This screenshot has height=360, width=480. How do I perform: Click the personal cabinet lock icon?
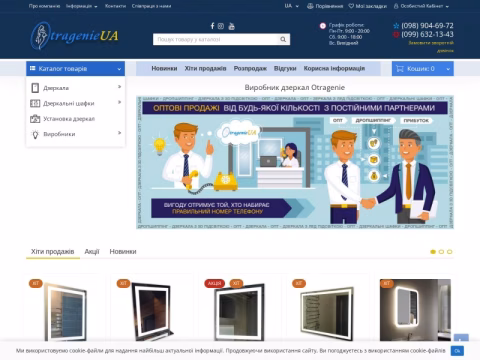[x=396, y=6]
